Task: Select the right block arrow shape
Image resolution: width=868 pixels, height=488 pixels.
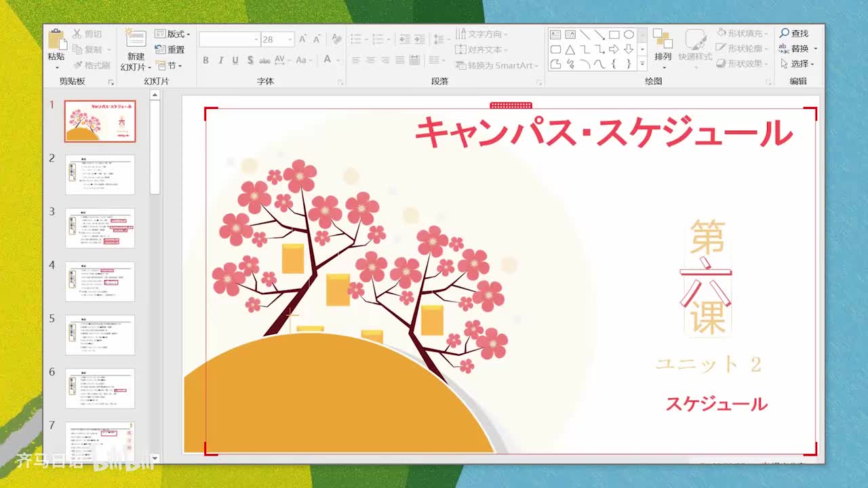Action: click(614, 49)
